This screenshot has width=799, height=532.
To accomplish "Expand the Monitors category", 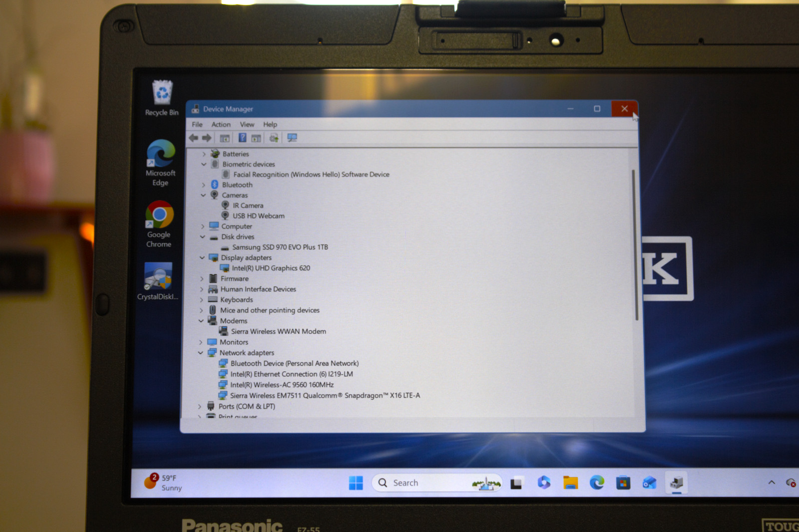I will (201, 342).
